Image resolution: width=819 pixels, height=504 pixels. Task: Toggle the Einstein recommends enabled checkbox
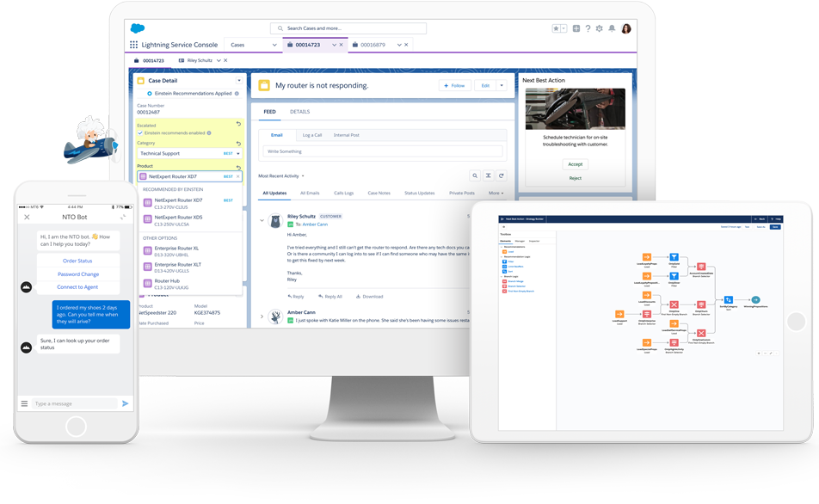click(x=141, y=133)
